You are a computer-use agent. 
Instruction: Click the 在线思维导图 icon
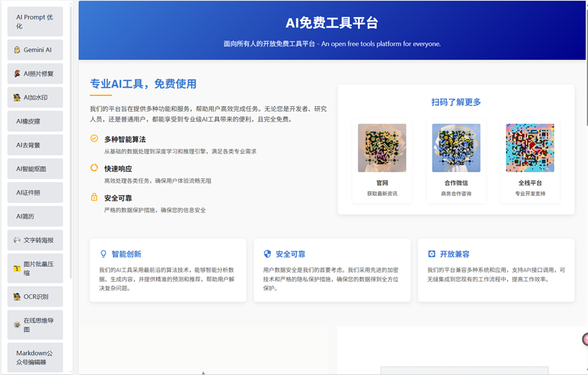tap(17, 325)
